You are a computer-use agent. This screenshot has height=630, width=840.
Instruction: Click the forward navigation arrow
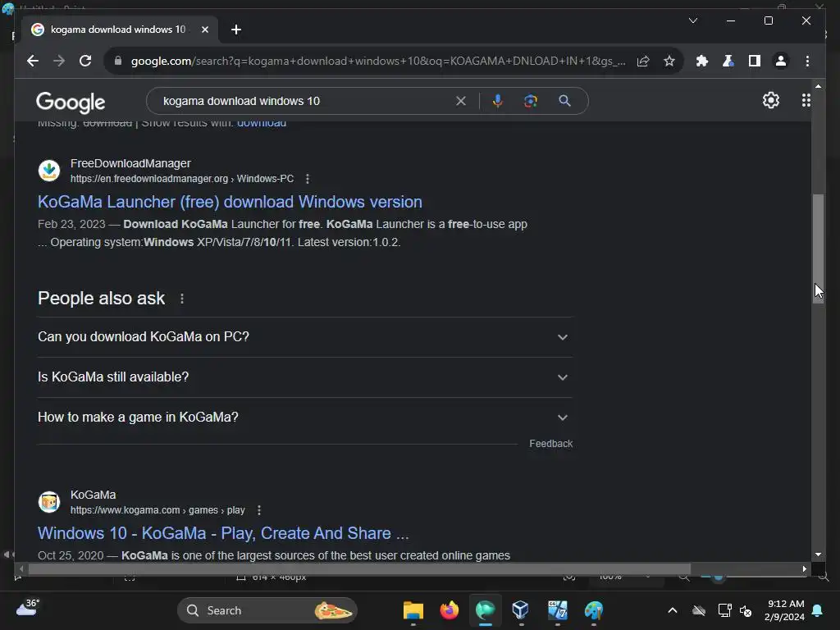point(59,61)
